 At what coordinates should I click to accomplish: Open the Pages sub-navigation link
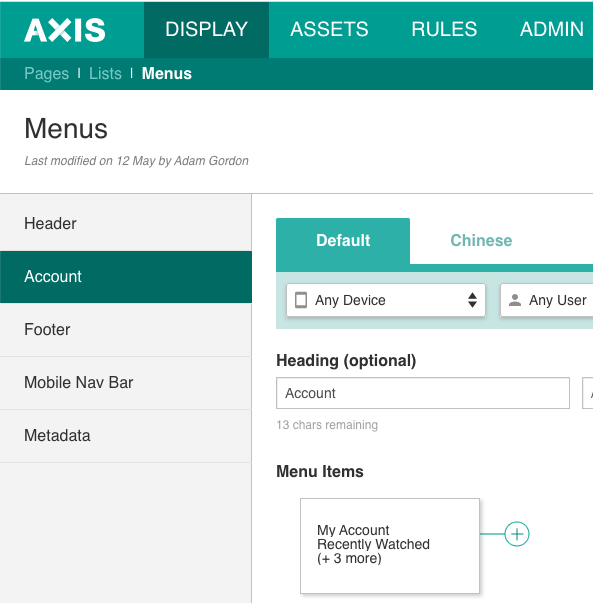[x=47, y=73]
